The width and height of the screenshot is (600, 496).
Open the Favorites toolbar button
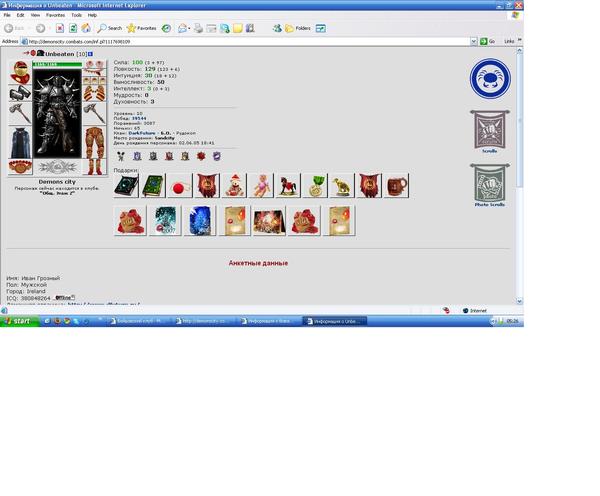coord(142,28)
